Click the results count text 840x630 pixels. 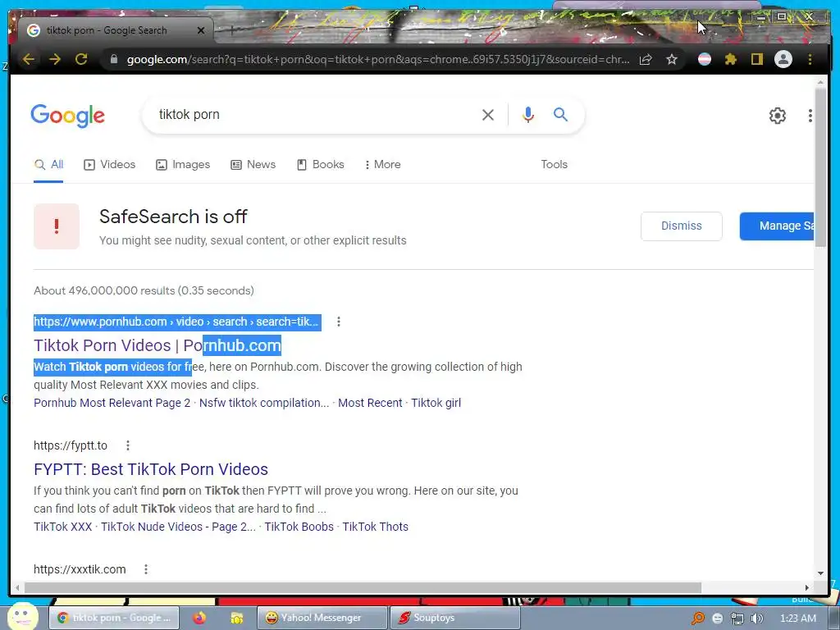[144, 290]
